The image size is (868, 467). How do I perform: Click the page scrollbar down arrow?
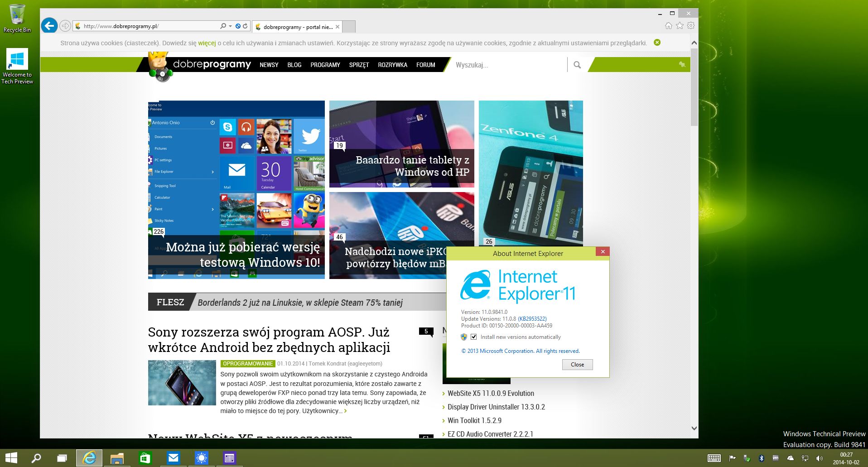pyautogui.click(x=694, y=428)
